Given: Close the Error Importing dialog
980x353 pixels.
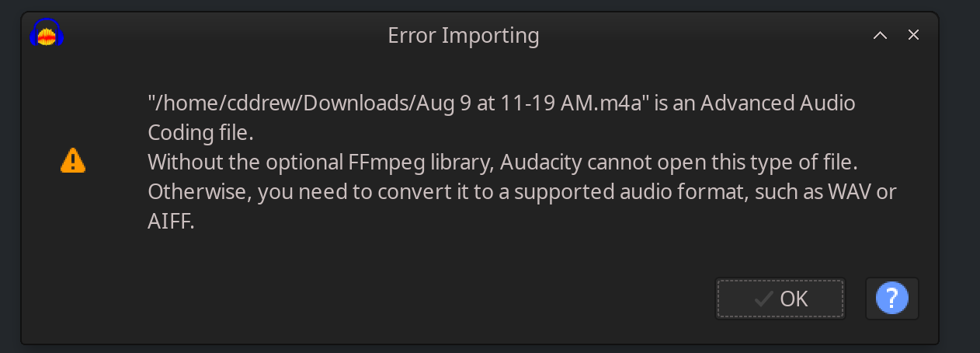Looking at the screenshot, I should (913, 35).
